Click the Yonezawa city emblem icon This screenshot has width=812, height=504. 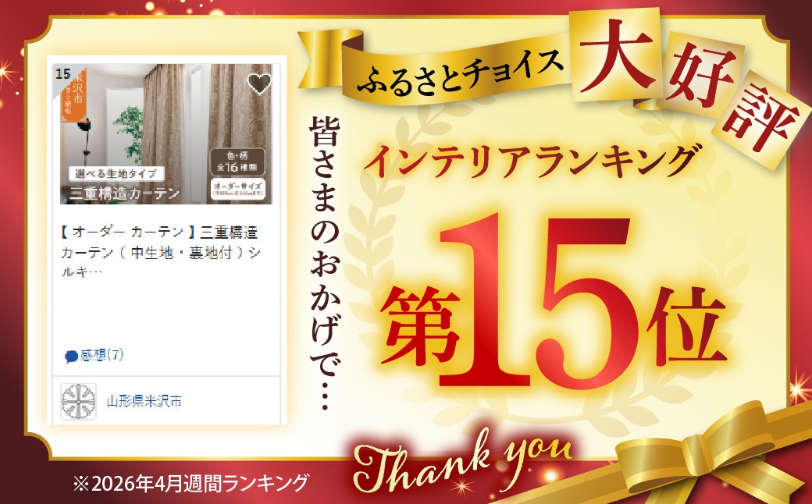pos(78,402)
